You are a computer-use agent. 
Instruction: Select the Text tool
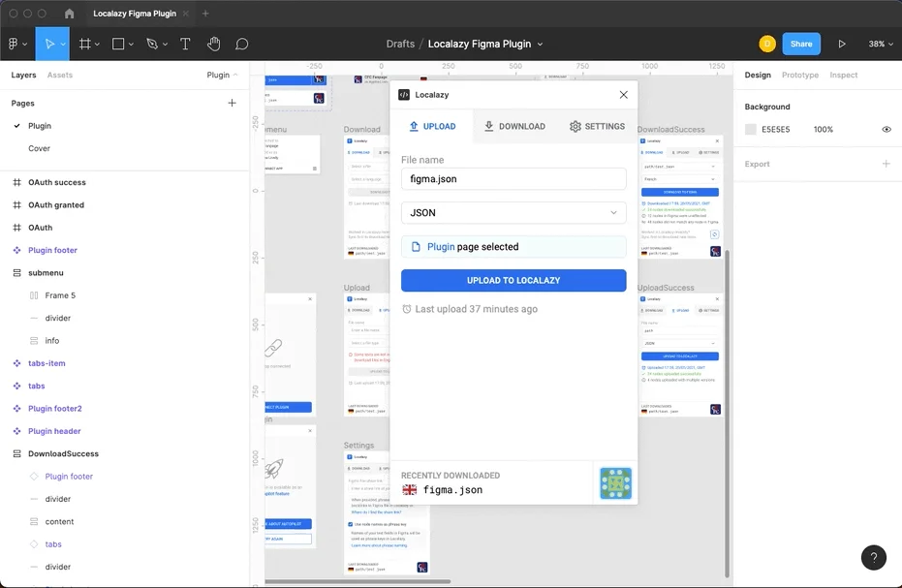[185, 44]
